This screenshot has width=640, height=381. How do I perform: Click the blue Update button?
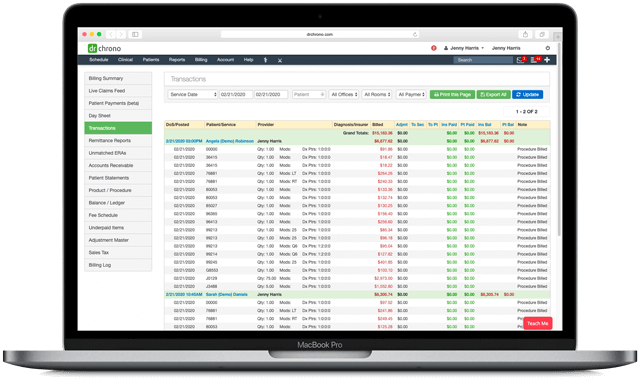pos(528,94)
